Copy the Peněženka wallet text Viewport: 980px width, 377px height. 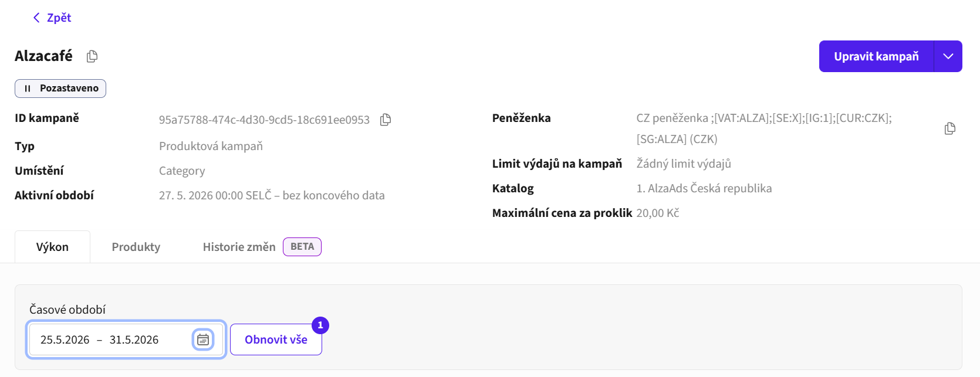click(950, 128)
